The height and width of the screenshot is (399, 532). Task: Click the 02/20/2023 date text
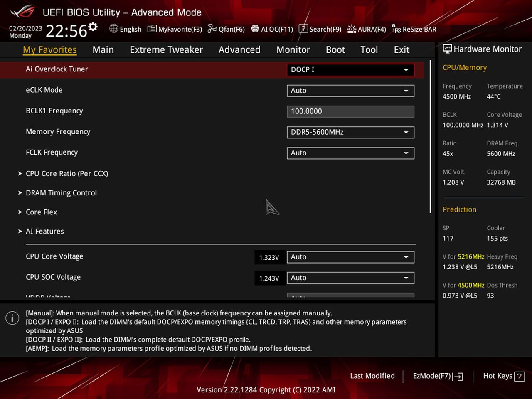pyautogui.click(x=26, y=28)
